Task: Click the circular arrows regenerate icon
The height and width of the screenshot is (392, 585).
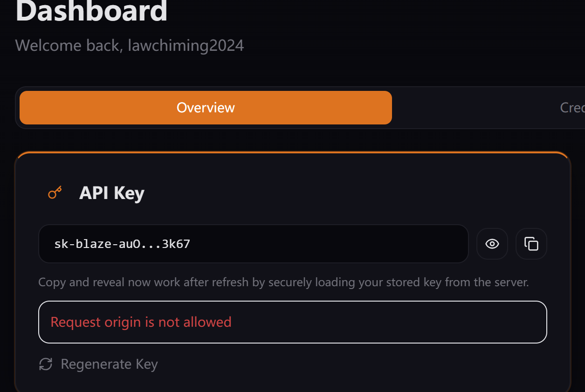Action: [x=46, y=364]
